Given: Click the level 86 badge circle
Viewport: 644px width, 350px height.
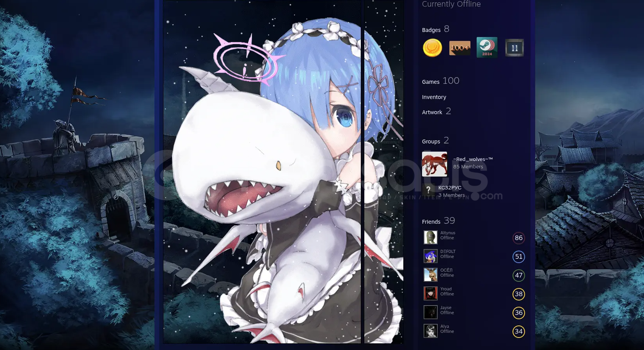Looking at the screenshot, I should (x=519, y=238).
